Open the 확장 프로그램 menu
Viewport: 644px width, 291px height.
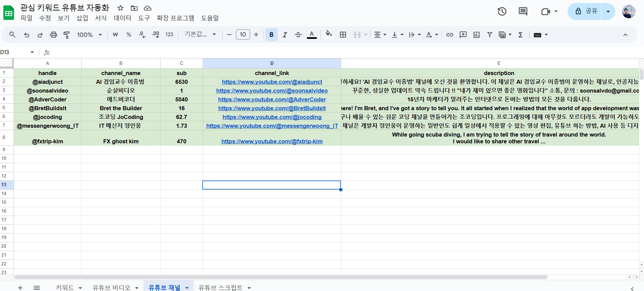point(175,18)
